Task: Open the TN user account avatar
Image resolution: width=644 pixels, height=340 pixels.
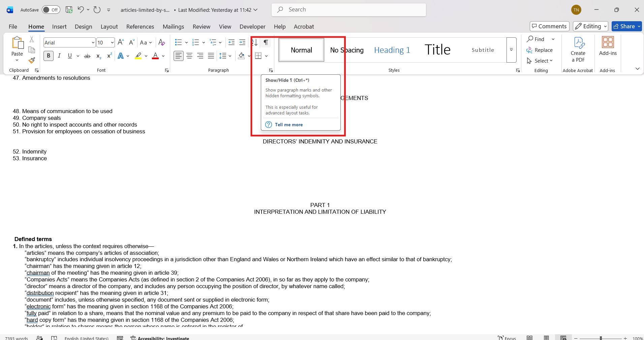Action: pyautogui.click(x=576, y=10)
